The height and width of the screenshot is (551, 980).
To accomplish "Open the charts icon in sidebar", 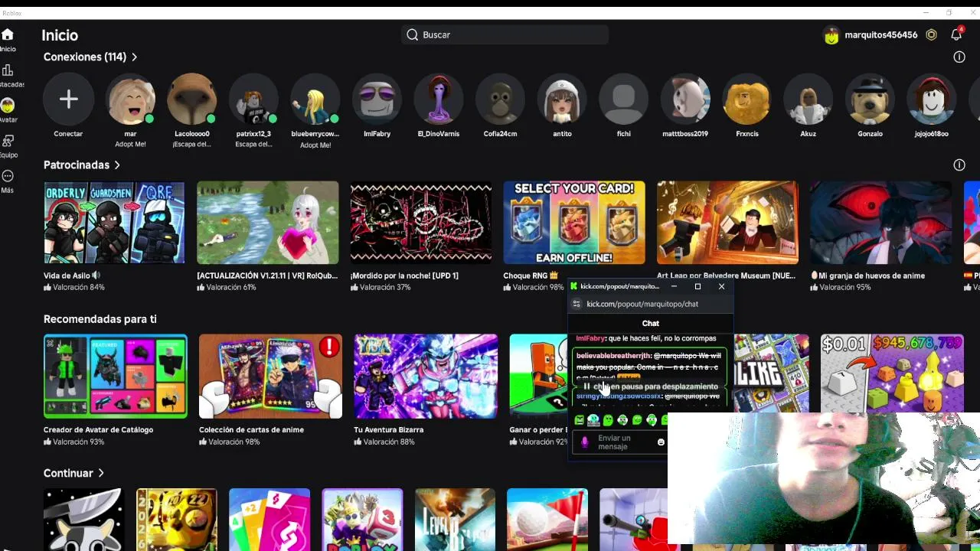I will (x=8, y=71).
